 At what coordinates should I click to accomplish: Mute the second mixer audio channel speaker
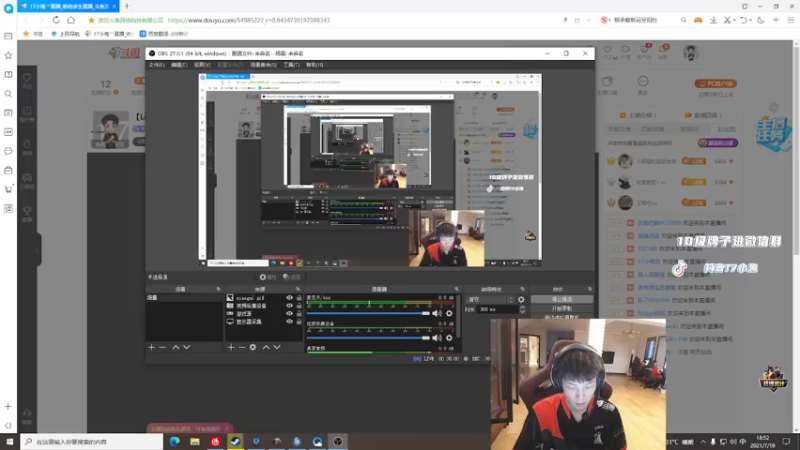437,338
